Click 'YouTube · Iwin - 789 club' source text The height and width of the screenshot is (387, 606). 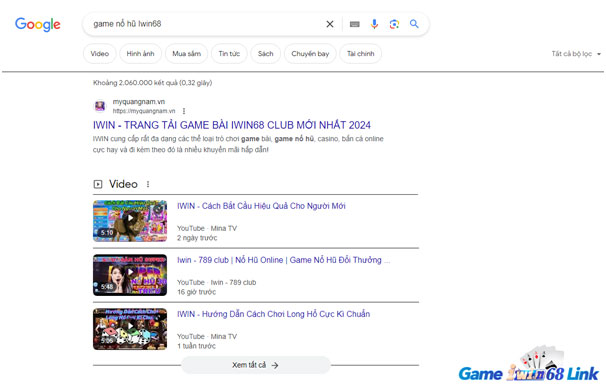(x=216, y=282)
